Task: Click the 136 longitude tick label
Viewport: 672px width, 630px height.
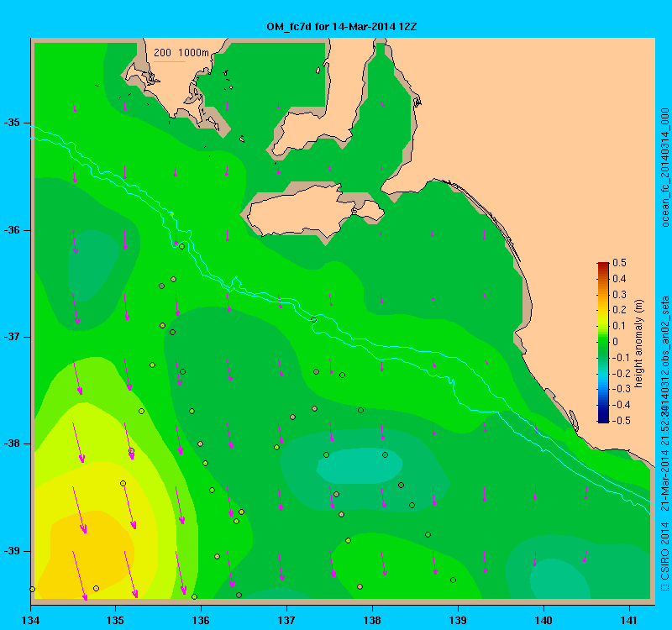Action: pos(201,620)
